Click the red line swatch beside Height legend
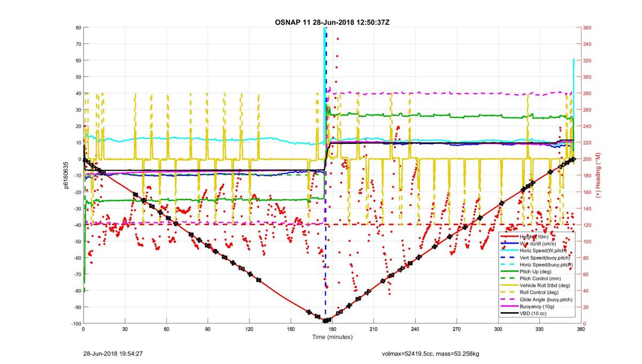The width and height of the screenshot is (642, 364). [x=509, y=236]
